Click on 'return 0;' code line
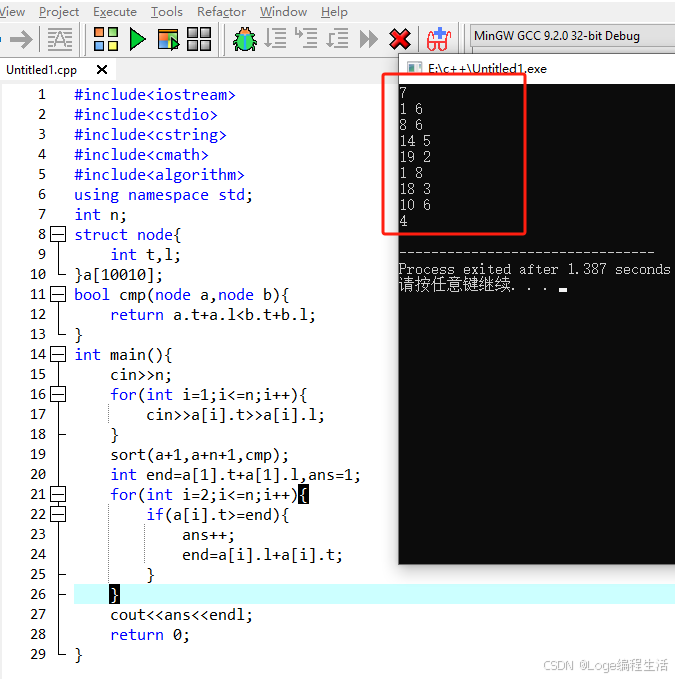This screenshot has height=679, width=675. coord(150,635)
